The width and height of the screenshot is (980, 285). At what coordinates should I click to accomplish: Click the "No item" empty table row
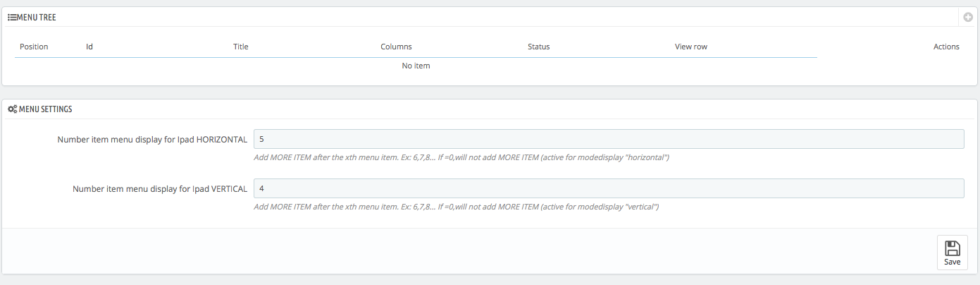(x=416, y=66)
